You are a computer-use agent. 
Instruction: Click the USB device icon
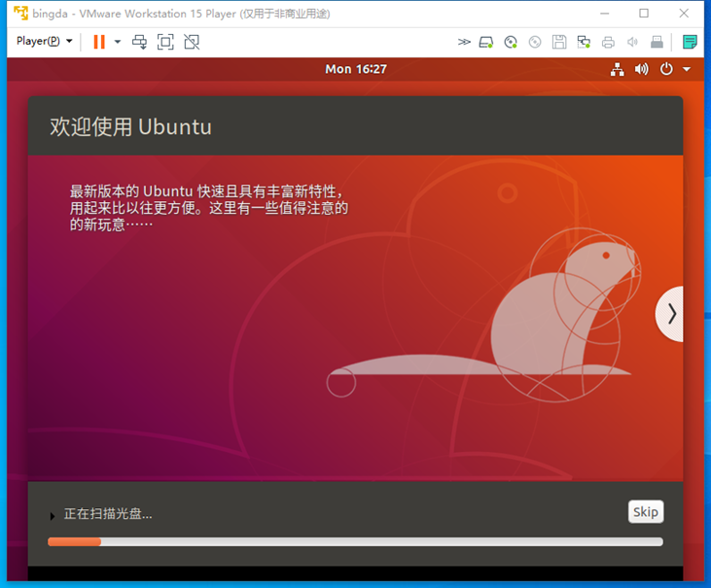(657, 43)
